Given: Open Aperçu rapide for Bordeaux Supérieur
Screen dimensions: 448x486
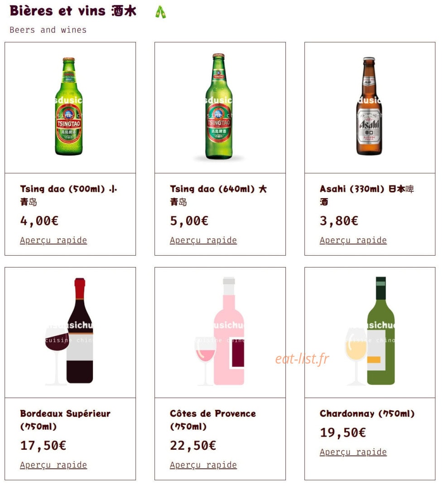Looking at the screenshot, I should pyautogui.click(x=53, y=465).
